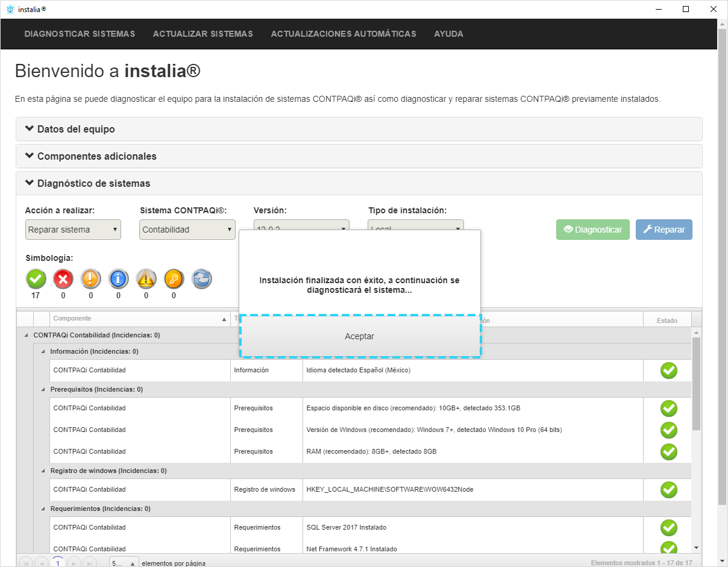The height and width of the screenshot is (567, 728).
Task: Click the orange key symbology icon
Action: [x=174, y=279]
